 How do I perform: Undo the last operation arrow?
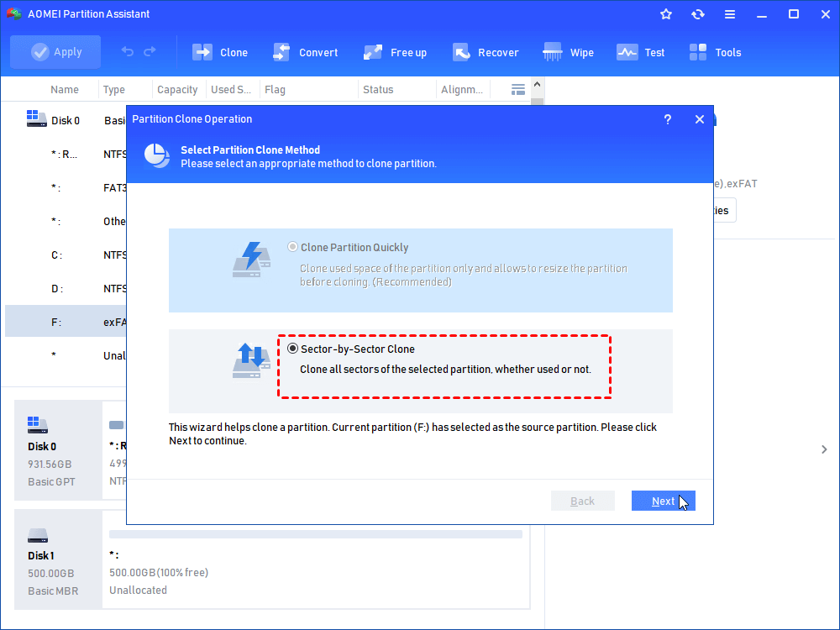[x=128, y=51]
